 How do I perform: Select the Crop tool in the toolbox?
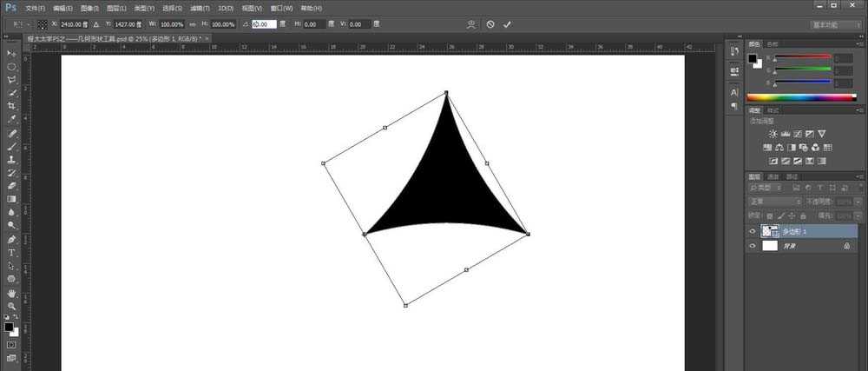click(11, 106)
